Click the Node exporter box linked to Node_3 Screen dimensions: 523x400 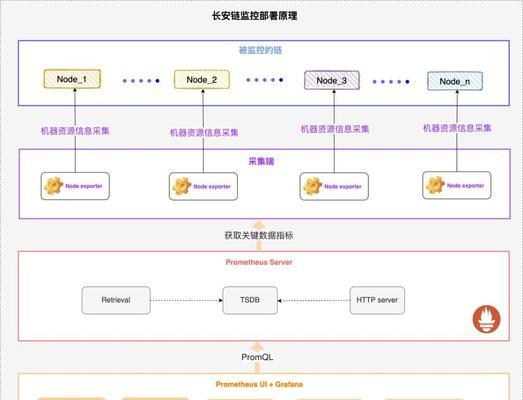[334, 186]
